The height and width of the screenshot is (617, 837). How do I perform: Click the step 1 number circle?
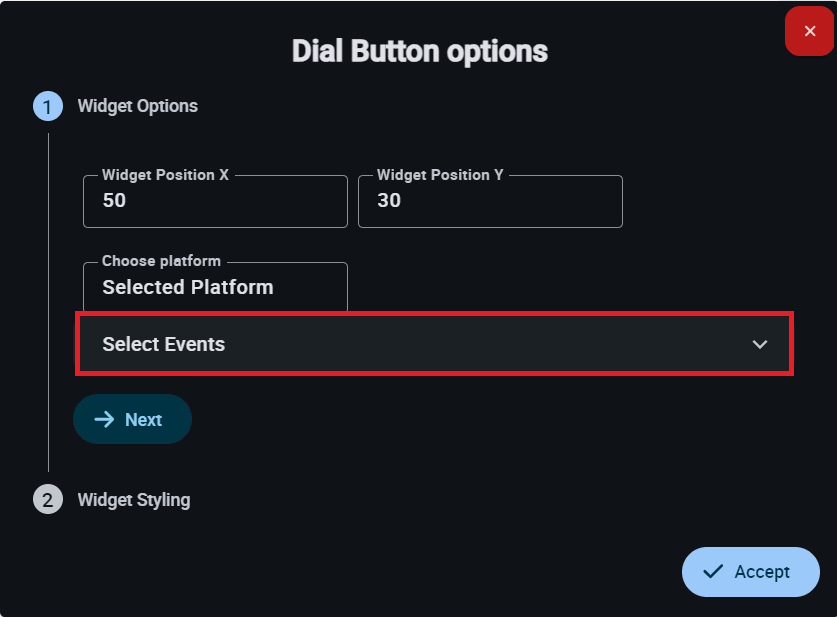[48, 106]
